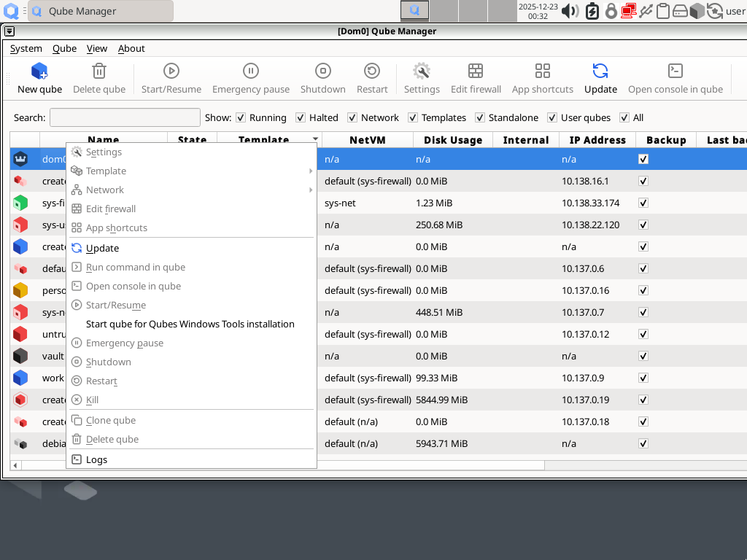Open App shortcuts from the toolbar

click(542, 71)
